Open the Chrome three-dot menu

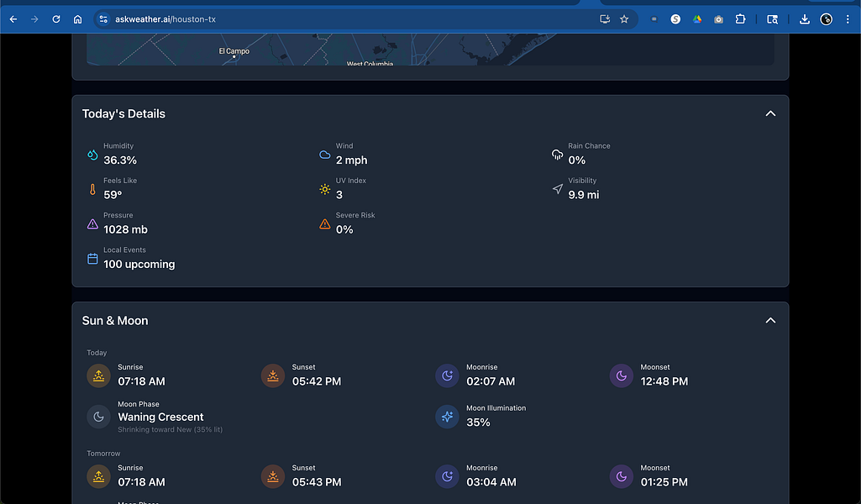tap(848, 19)
